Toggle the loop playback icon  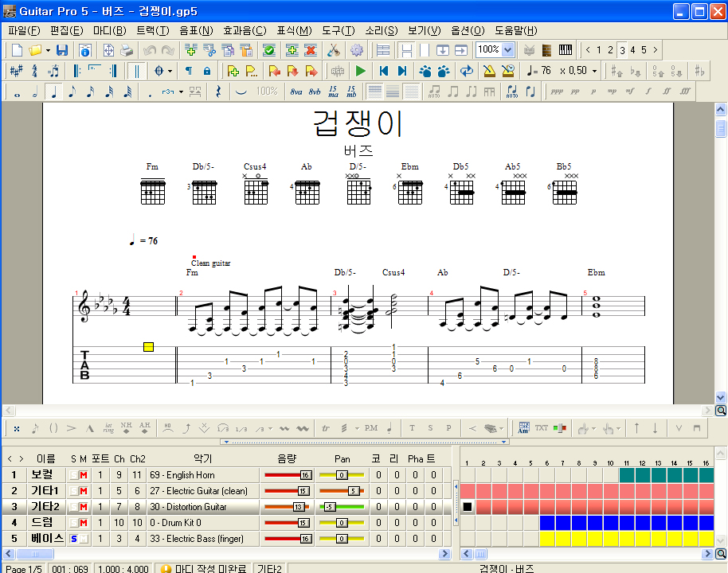(467, 71)
